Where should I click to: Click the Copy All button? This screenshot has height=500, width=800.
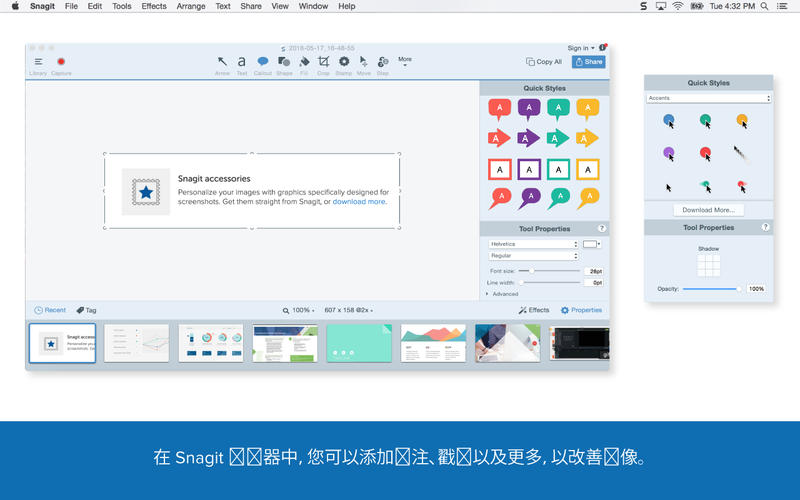(544, 62)
